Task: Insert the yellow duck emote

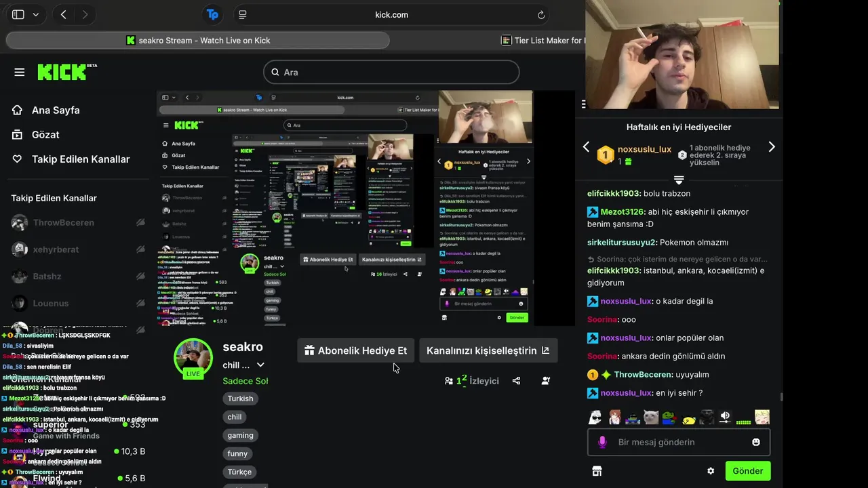Action: tap(688, 419)
